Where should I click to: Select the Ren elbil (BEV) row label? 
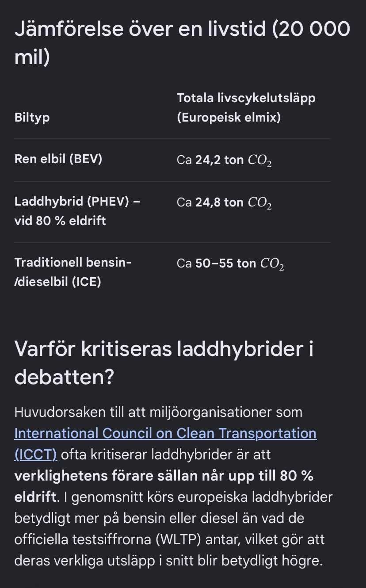[x=58, y=159]
